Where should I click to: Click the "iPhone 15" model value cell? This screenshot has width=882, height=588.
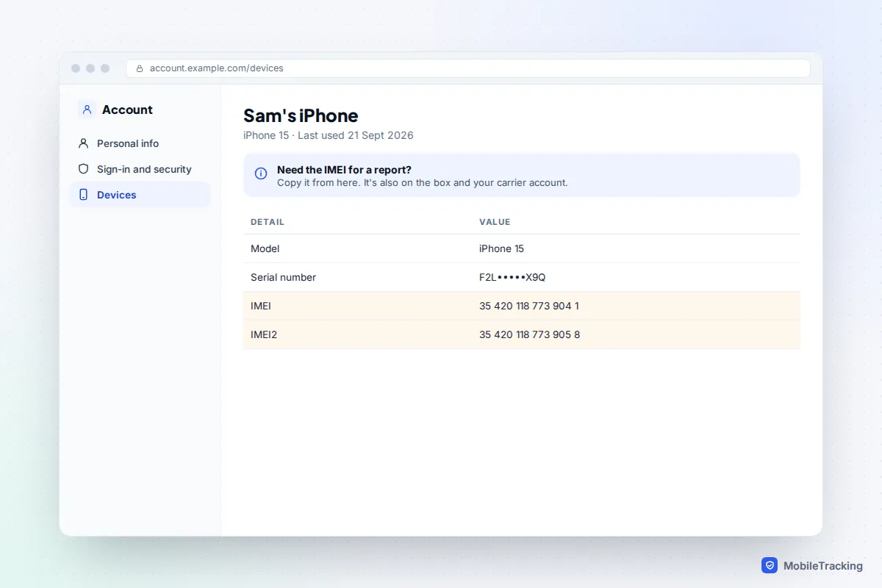coord(501,248)
